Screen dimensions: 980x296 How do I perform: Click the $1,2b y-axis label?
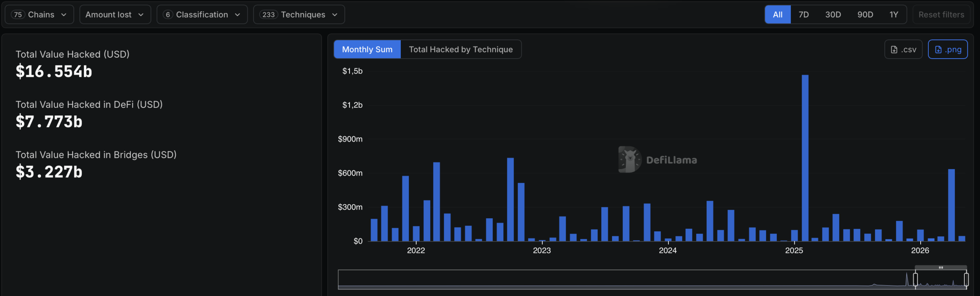point(352,105)
